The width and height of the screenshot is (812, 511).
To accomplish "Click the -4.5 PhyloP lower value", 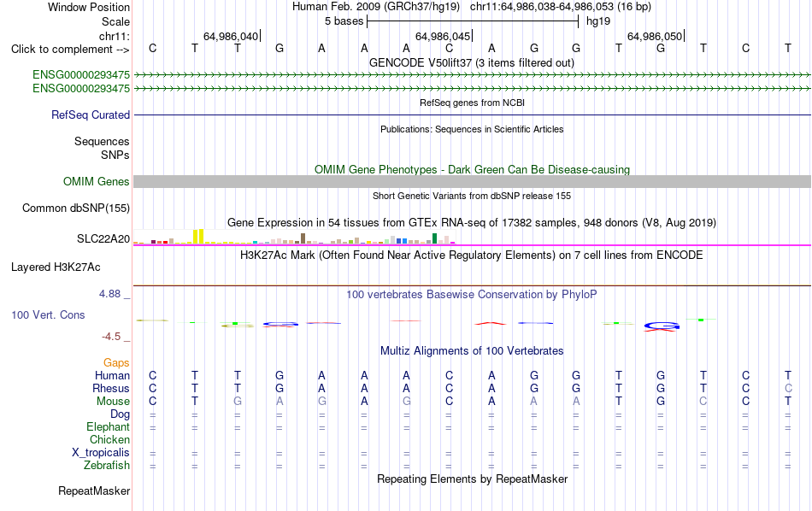I will [x=111, y=337].
